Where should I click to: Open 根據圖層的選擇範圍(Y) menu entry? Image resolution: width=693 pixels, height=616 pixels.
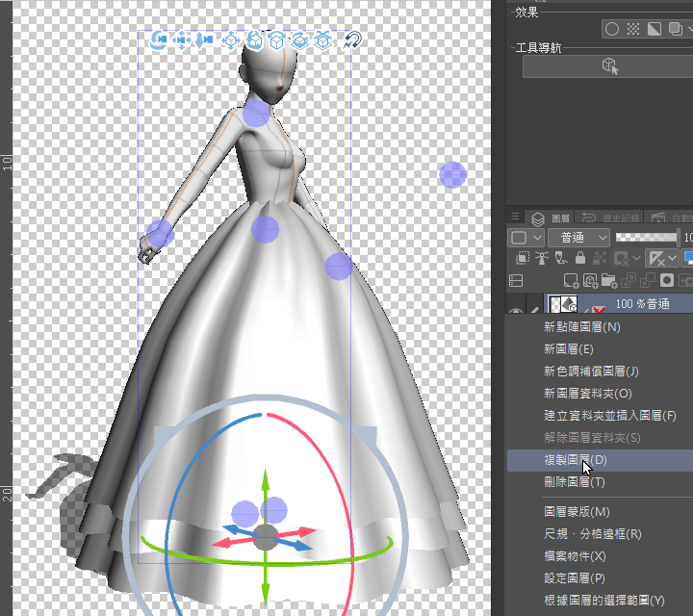tap(604, 600)
